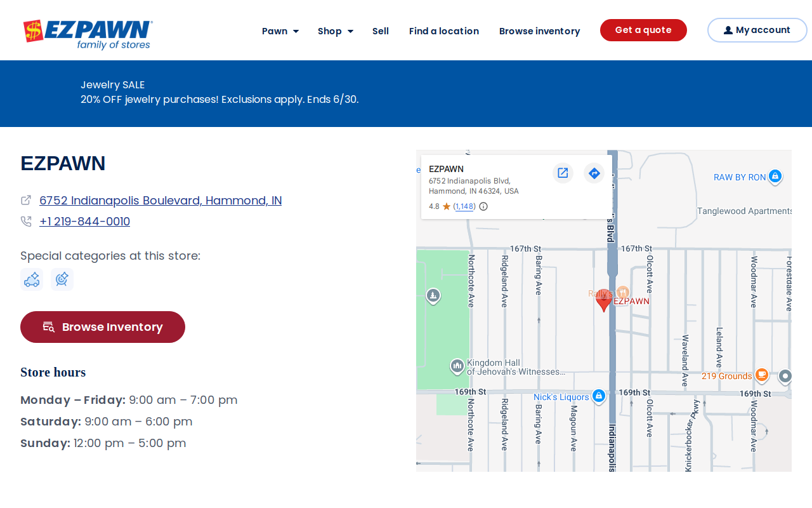Click the Jewelry SALE banner text
This screenshot has width=812, height=508.
tap(113, 84)
